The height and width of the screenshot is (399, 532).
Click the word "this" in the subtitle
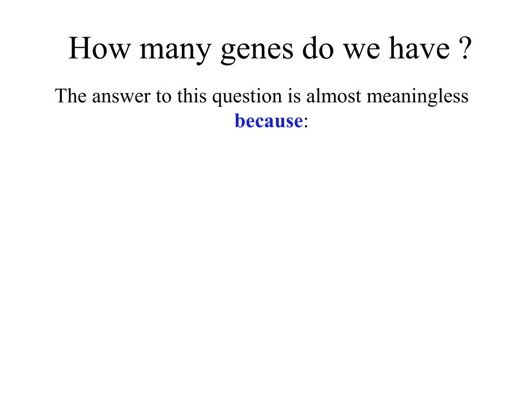point(192,96)
